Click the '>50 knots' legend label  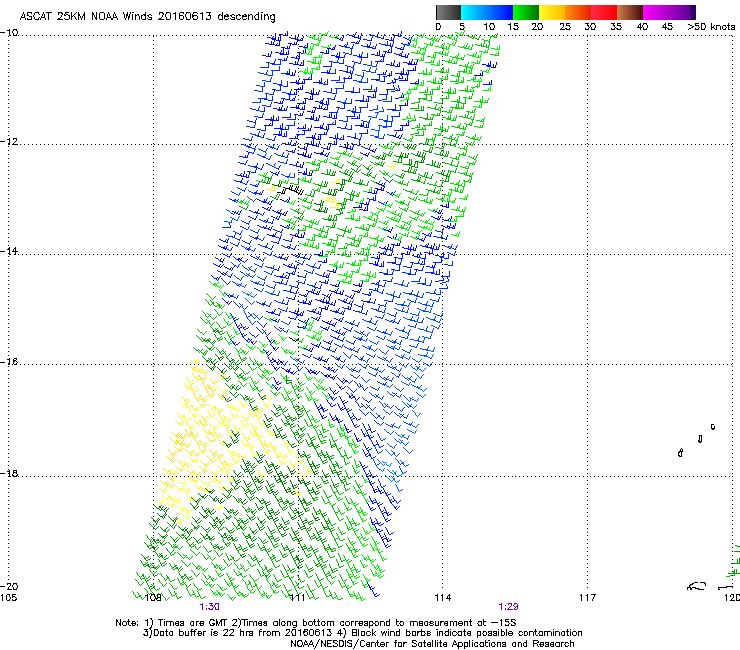pyautogui.click(x=711, y=27)
